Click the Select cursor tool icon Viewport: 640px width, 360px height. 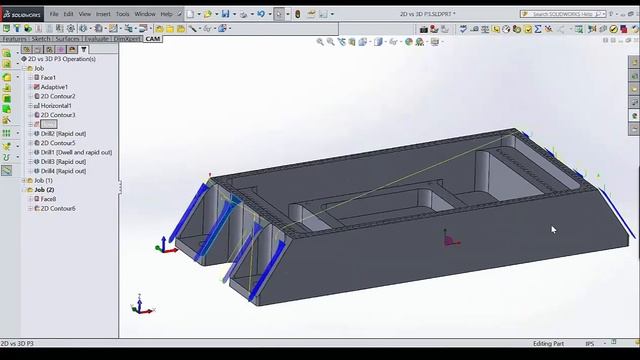point(279,14)
